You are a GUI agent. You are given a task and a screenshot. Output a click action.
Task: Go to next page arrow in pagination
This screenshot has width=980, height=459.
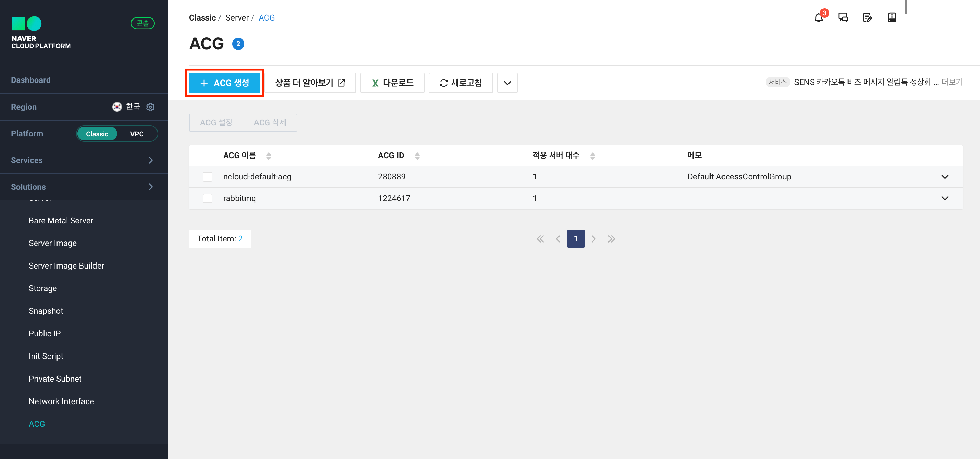[593, 239]
